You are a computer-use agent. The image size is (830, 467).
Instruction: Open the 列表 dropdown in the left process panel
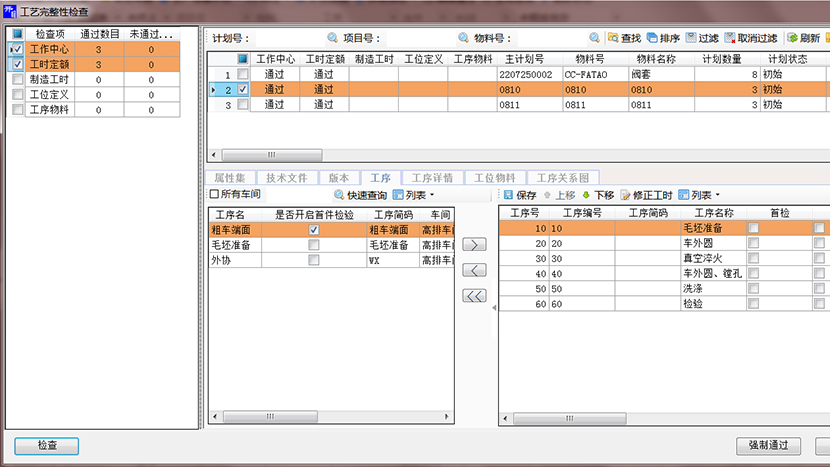(414, 195)
